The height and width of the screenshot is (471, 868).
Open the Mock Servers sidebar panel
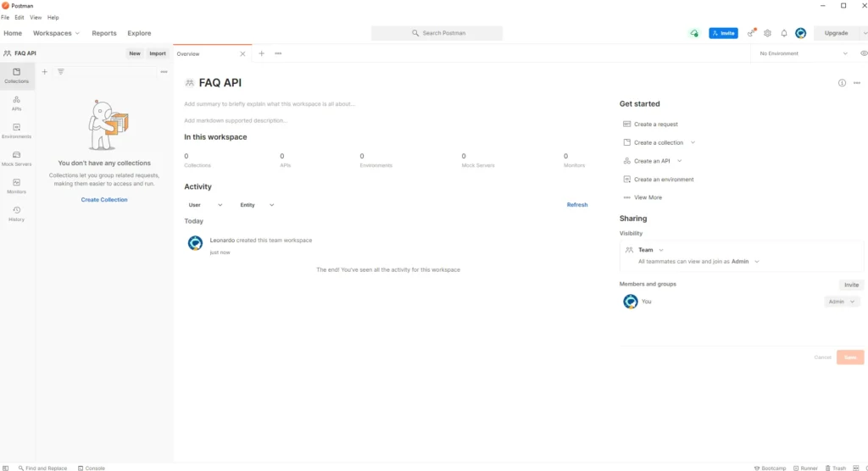click(17, 159)
